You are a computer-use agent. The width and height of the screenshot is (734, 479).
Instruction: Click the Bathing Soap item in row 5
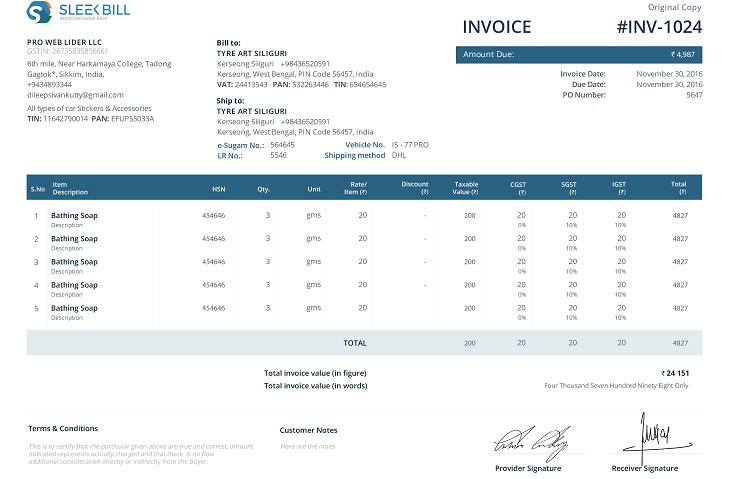click(74, 308)
